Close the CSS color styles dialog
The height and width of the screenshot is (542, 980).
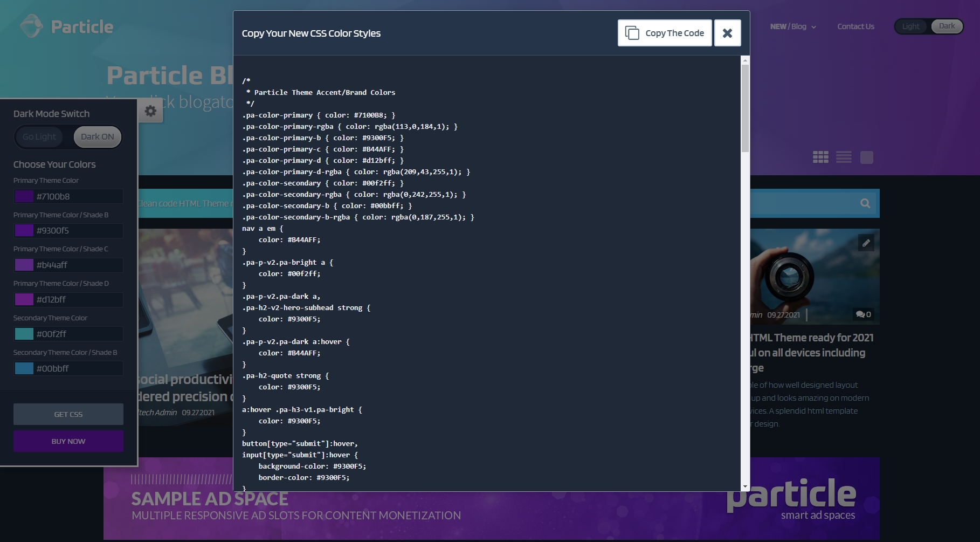coord(727,33)
